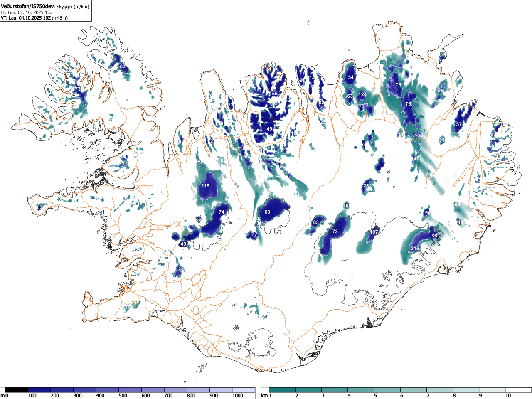Click the '(+46 h)' forecast offset text
Screen dimensions: 532x399
60,18
